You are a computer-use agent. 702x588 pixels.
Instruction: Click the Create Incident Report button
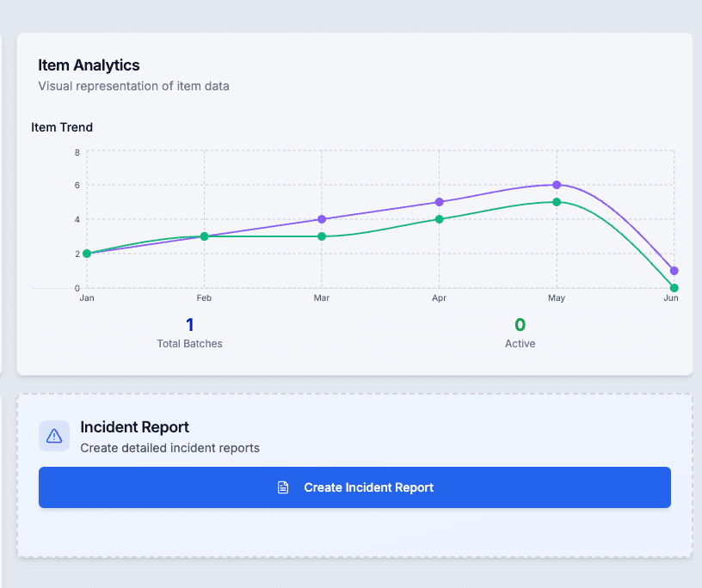coord(354,487)
